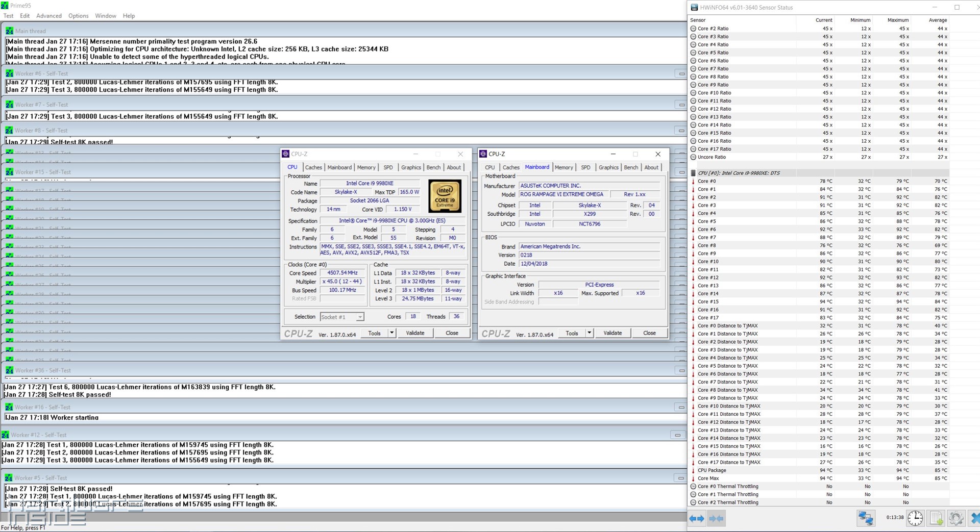This screenshot has height=532, width=980.
Task: Click the Close button in right CPU-Z
Action: [x=649, y=333]
